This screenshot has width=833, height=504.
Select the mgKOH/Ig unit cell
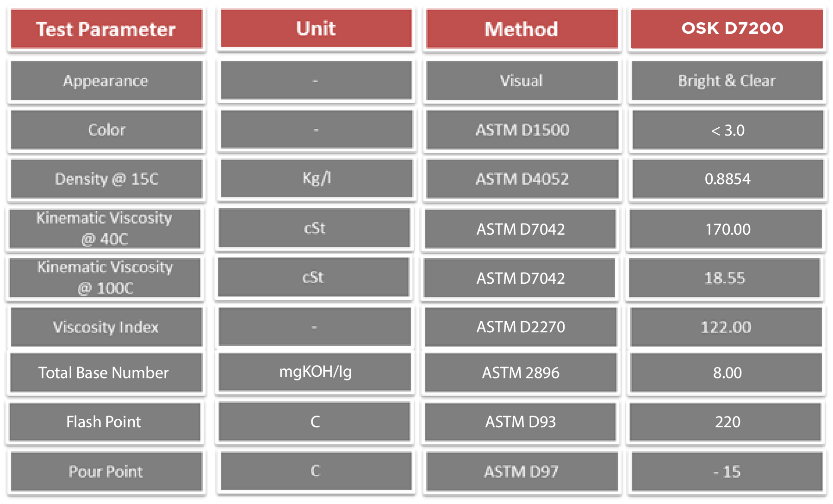tap(315, 372)
